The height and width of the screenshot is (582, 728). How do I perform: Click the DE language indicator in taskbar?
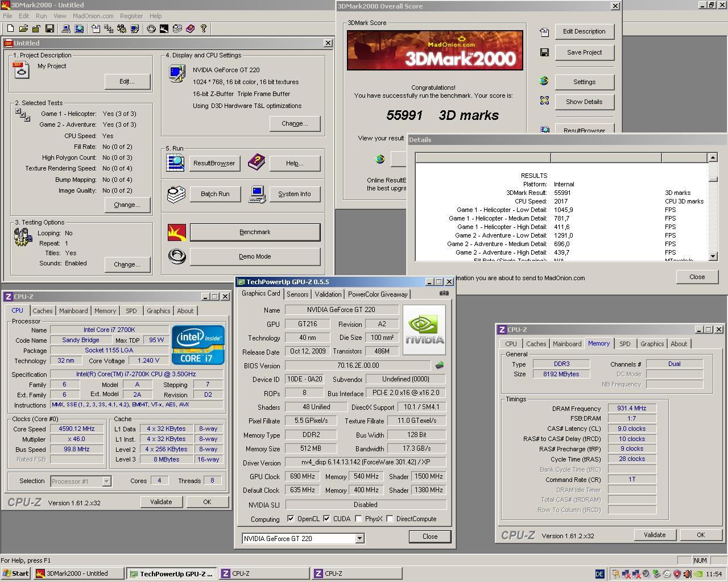[599, 574]
